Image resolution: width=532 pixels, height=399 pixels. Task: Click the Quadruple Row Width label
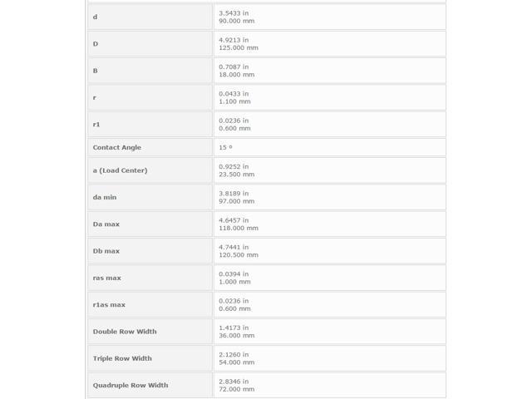[x=131, y=386]
